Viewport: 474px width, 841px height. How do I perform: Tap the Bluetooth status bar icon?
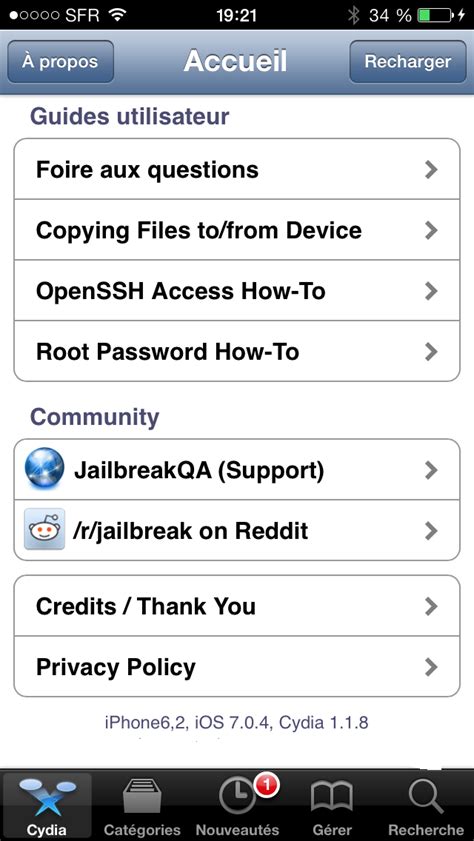point(353,15)
